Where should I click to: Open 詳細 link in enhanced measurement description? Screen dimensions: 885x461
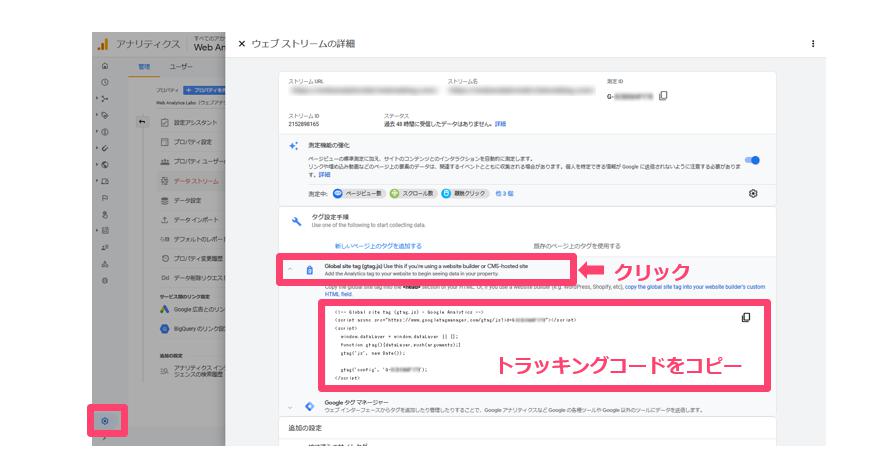324,175
